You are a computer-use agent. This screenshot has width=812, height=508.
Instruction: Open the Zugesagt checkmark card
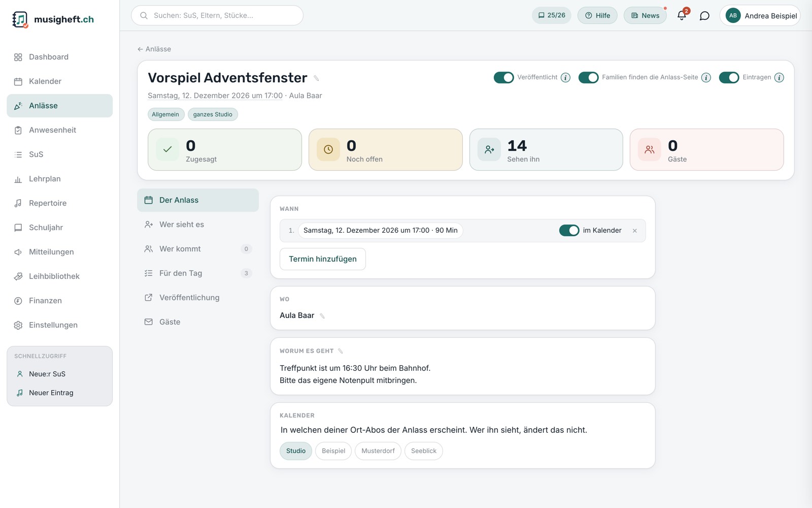click(225, 149)
